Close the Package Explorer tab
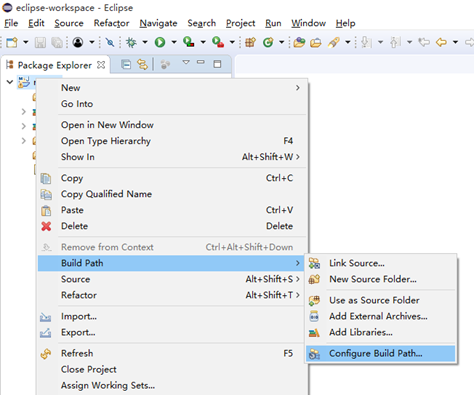The width and height of the screenshot is (474, 395). click(101, 65)
